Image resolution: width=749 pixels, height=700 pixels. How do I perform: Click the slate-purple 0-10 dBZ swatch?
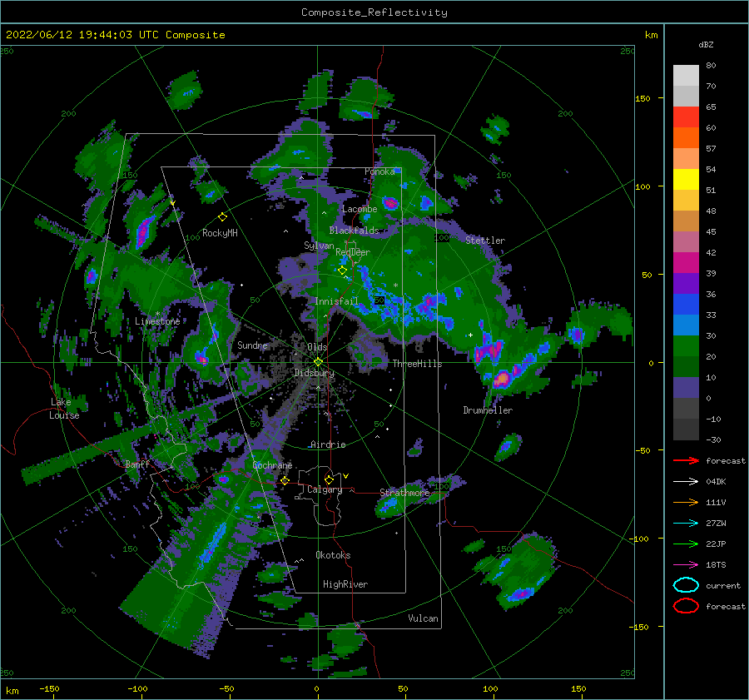686,388
